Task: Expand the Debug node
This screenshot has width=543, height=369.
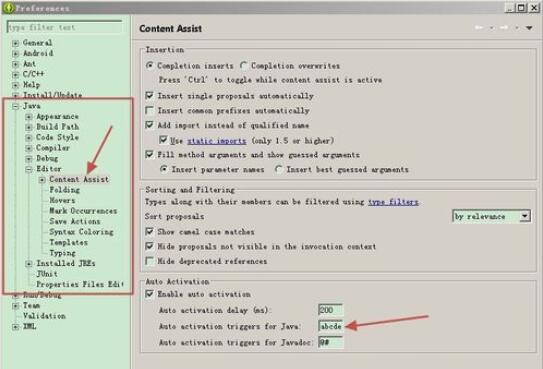Action: pos(29,159)
